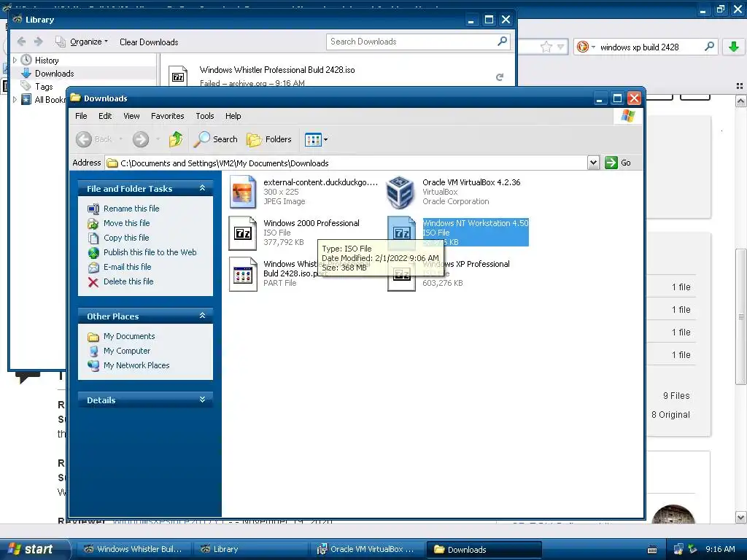
Task: Select the Windows Whistler PART file icon
Action: 243,274
